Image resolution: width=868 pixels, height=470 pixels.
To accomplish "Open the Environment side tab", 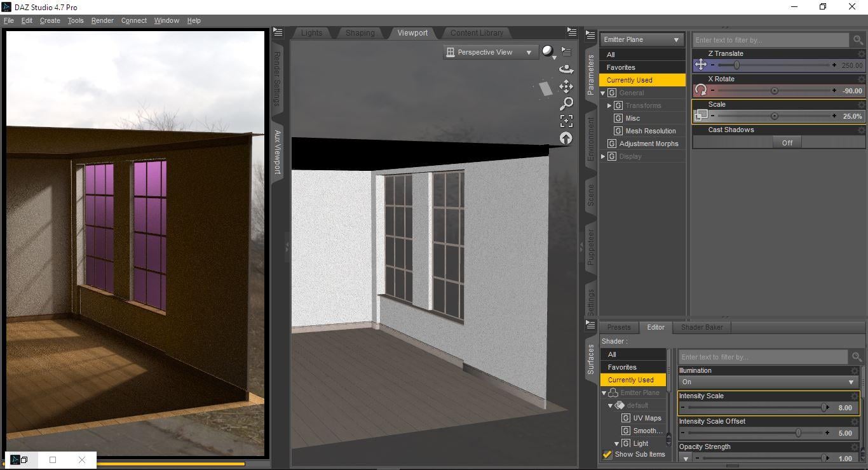I will tap(590, 138).
